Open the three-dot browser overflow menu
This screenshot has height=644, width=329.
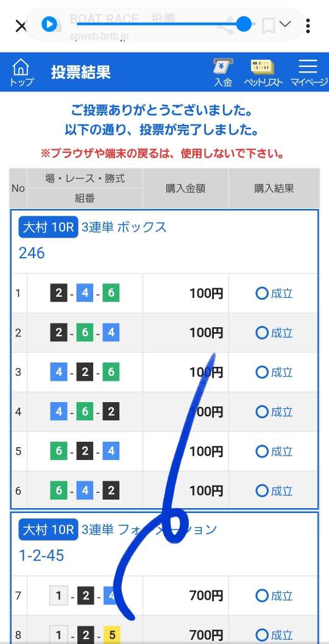pos(308,26)
